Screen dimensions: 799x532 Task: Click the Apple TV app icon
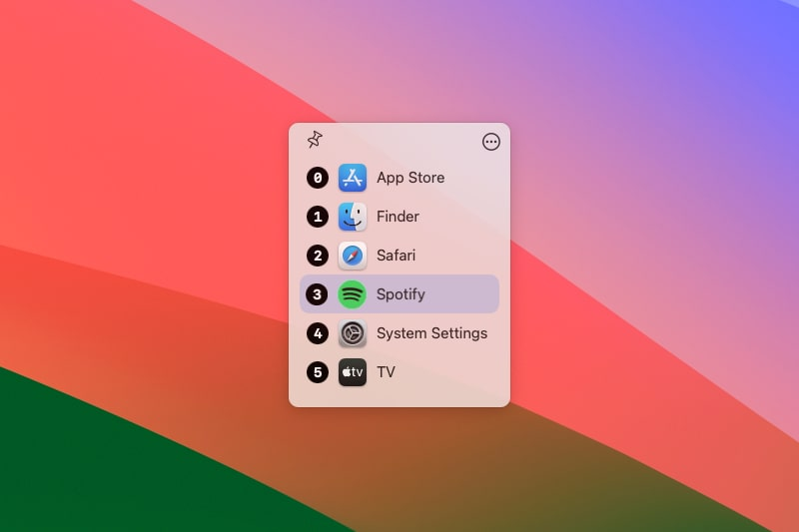353,372
